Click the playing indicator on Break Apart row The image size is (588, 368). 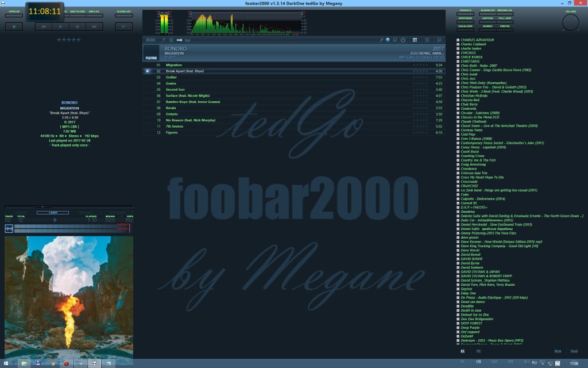pos(148,71)
